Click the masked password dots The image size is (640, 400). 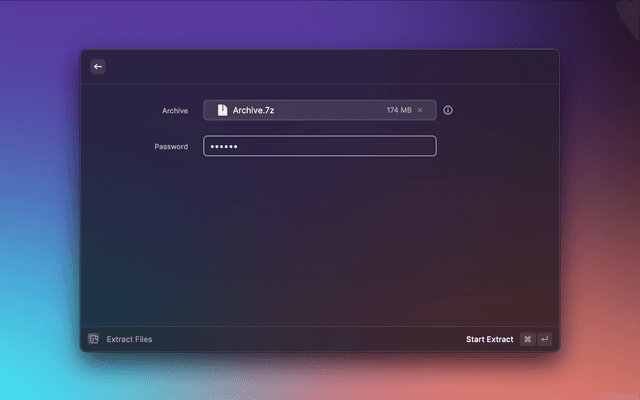tap(223, 146)
